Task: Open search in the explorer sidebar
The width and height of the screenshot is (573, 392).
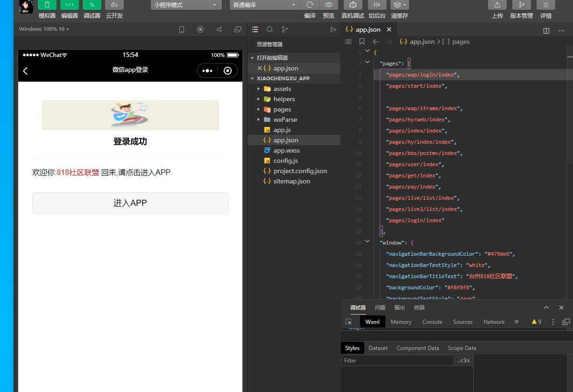Action: pos(269,29)
